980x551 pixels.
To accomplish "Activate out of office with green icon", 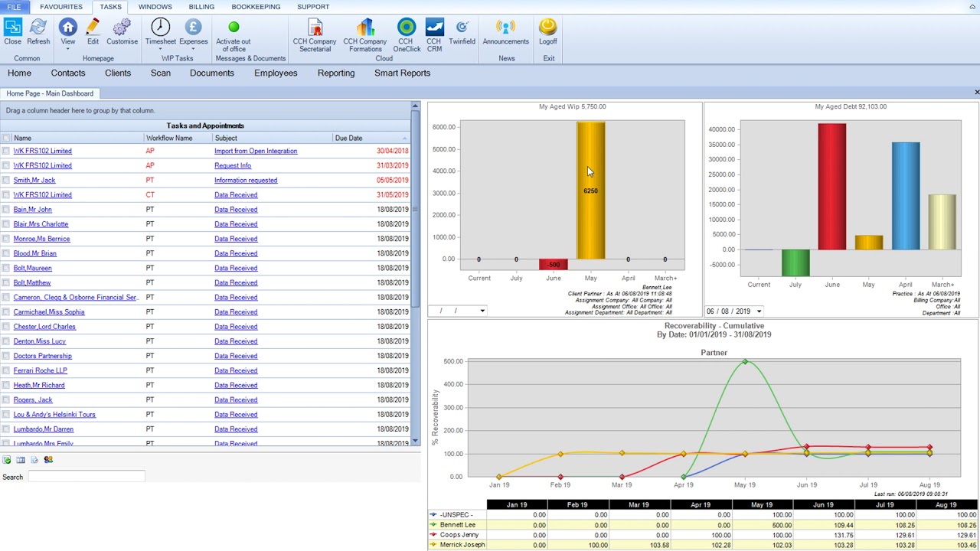I will 234,28.
